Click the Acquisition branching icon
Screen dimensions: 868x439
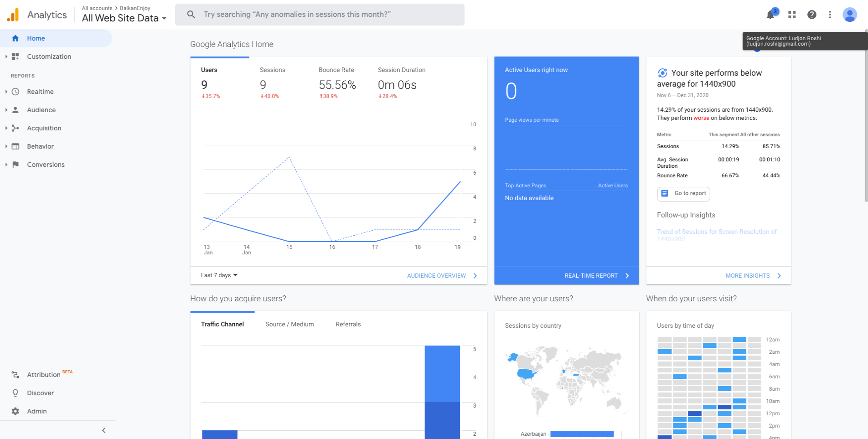point(15,128)
